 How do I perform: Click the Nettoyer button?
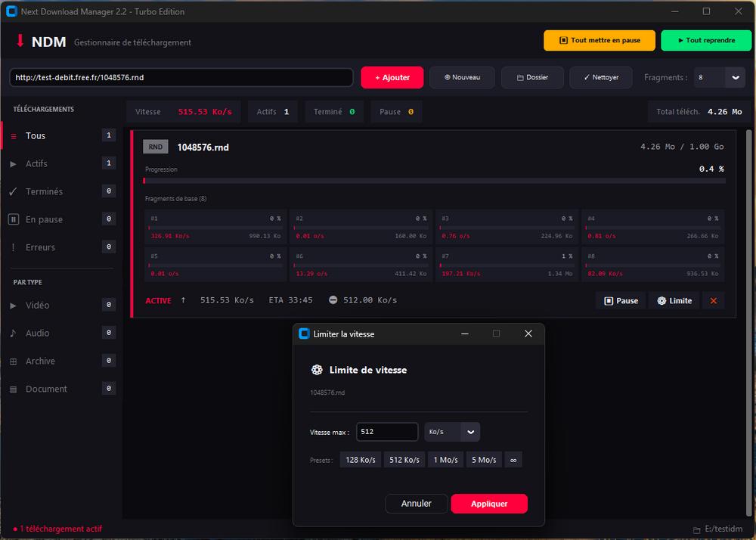click(601, 77)
